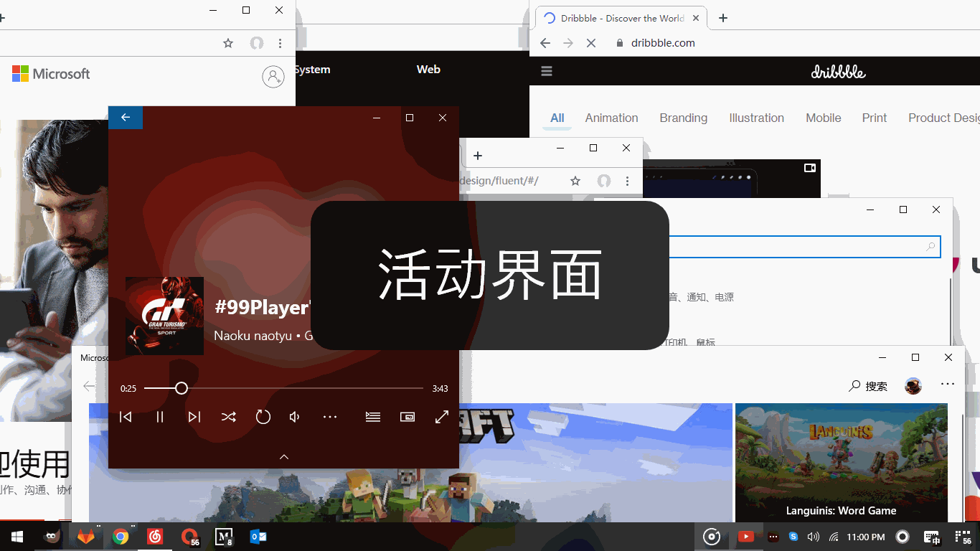Image resolution: width=980 pixels, height=551 pixels.
Task: Open Dribbble hamburger menu
Action: pos(547,71)
